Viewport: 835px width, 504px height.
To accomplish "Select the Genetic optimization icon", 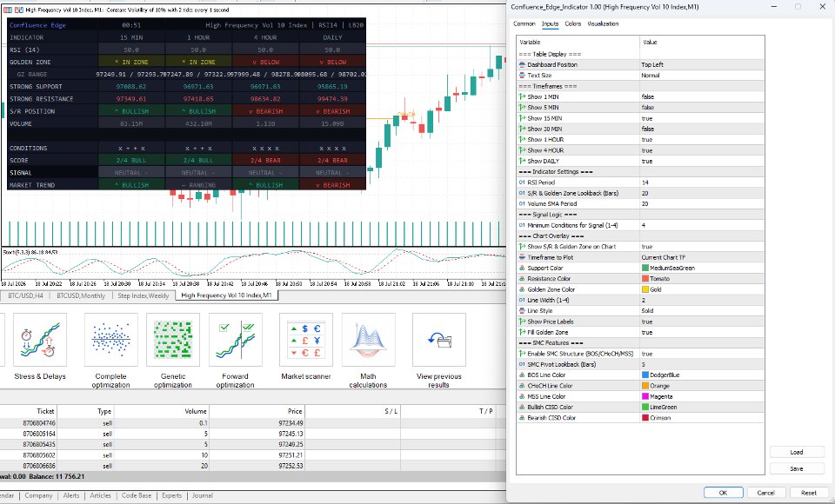I will [x=173, y=340].
